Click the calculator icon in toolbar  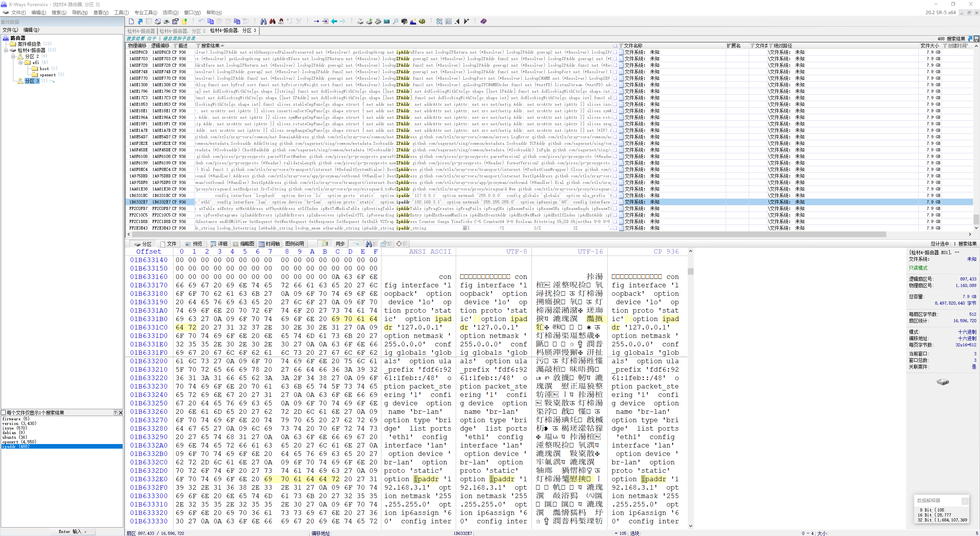pyautogui.click(x=386, y=21)
